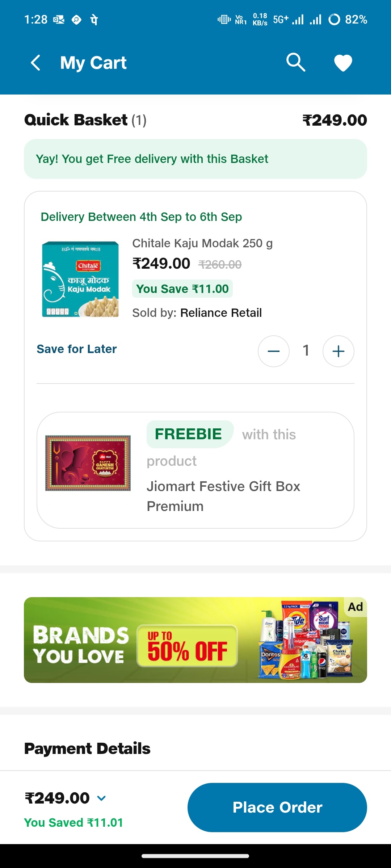391x868 pixels.
Task: Increase Kaju Modak quantity with plus
Action: 338,351
